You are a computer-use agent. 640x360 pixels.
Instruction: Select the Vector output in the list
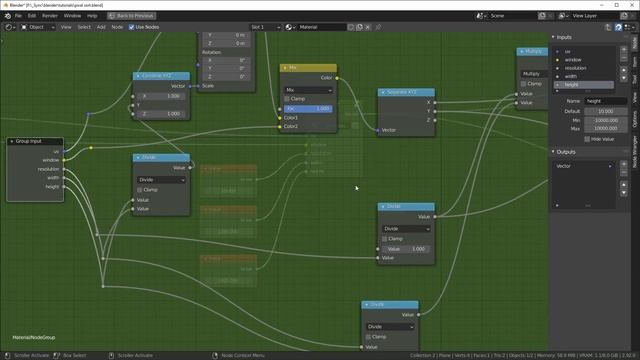pyautogui.click(x=584, y=166)
